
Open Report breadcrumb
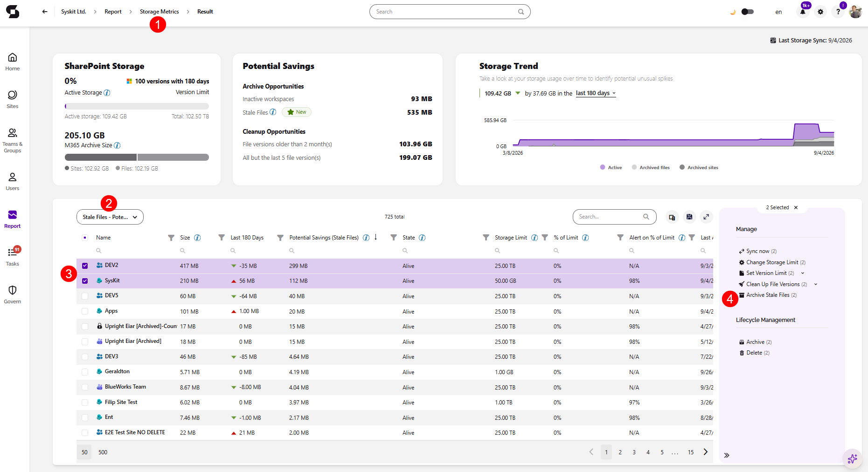pyautogui.click(x=113, y=12)
